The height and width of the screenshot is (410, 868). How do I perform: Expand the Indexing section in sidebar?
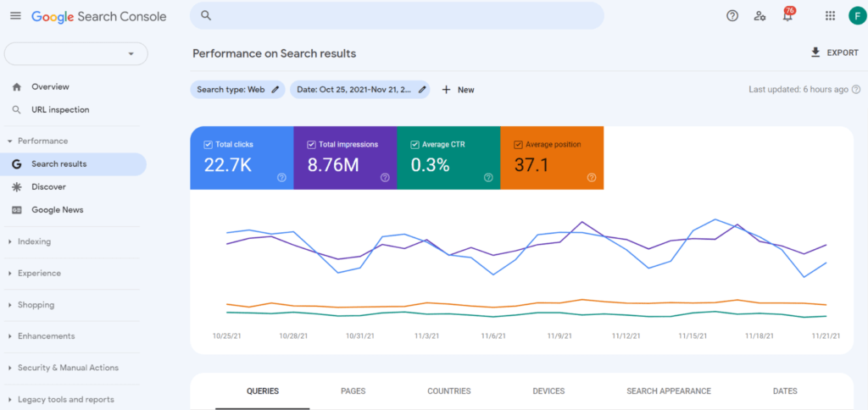tap(34, 241)
